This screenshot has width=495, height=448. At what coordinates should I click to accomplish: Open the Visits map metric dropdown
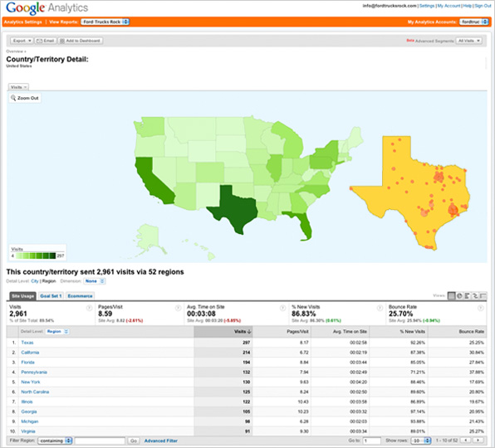pyautogui.click(x=18, y=87)
